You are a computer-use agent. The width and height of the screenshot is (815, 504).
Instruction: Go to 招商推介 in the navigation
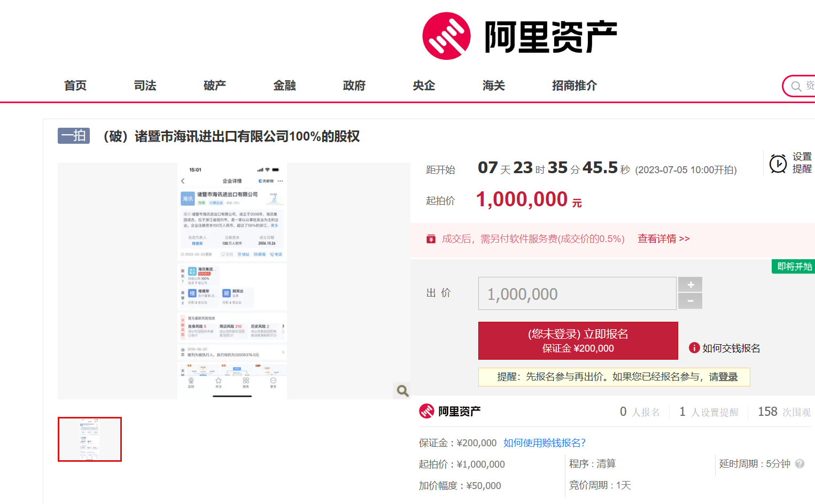click(x=574, y=86)
